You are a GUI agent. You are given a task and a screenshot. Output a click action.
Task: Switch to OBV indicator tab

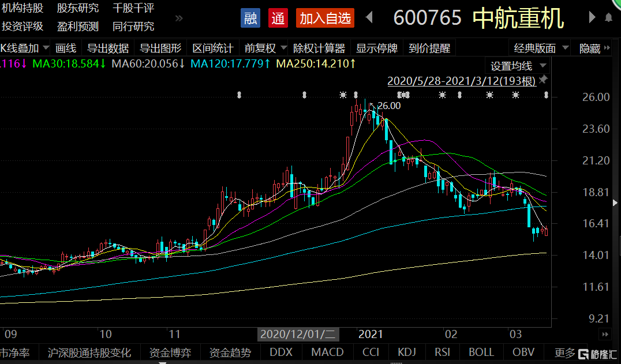[523, 352]
